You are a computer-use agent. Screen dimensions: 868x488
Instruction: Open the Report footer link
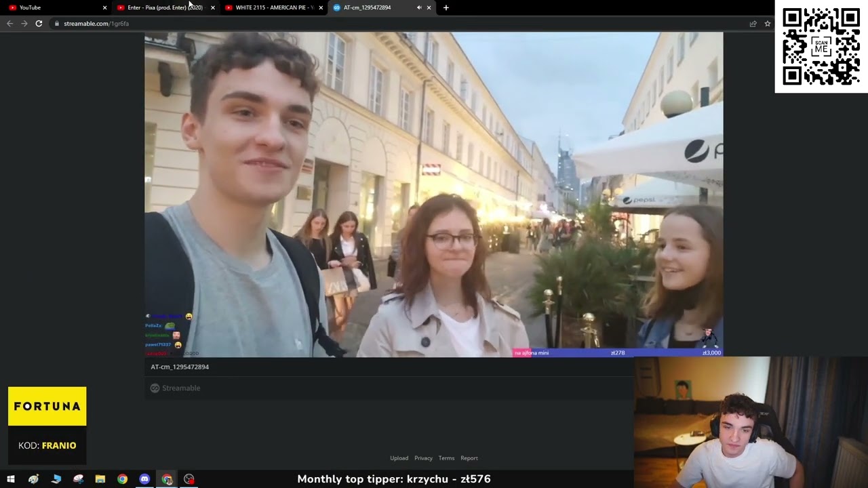click(469, 458)
